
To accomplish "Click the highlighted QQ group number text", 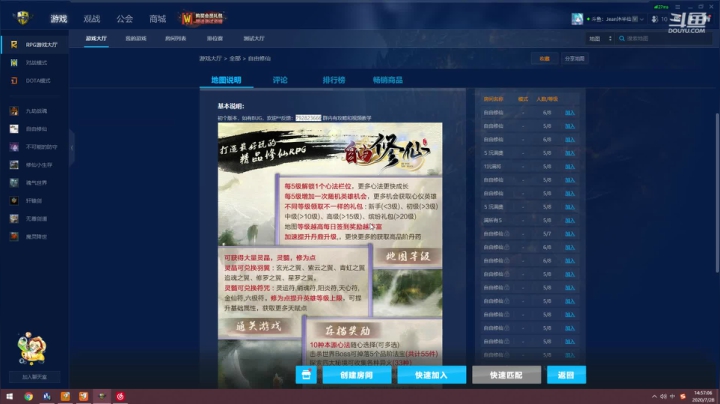I will point(308,118).
